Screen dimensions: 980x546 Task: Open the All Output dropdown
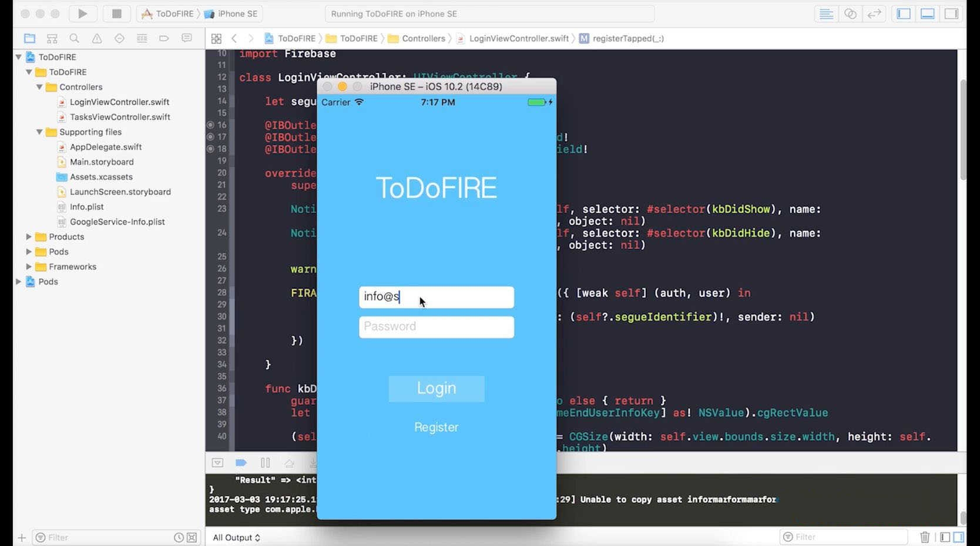236,537
